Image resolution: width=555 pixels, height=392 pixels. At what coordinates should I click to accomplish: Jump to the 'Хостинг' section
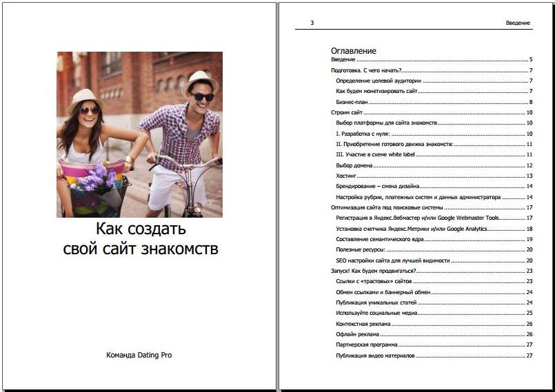[x=347, y=176]
